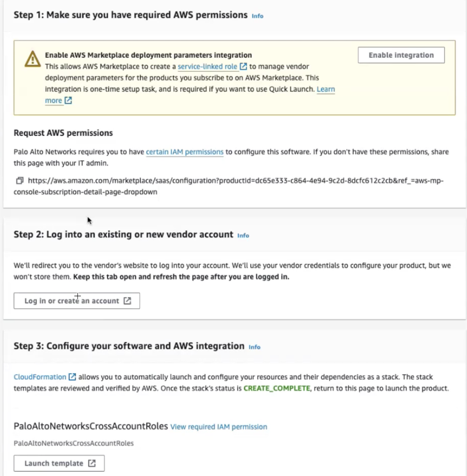The width and height of the screenshot is (467, 476).
Task: Click the warning triangle alert icon
Action: coord(33,59)
